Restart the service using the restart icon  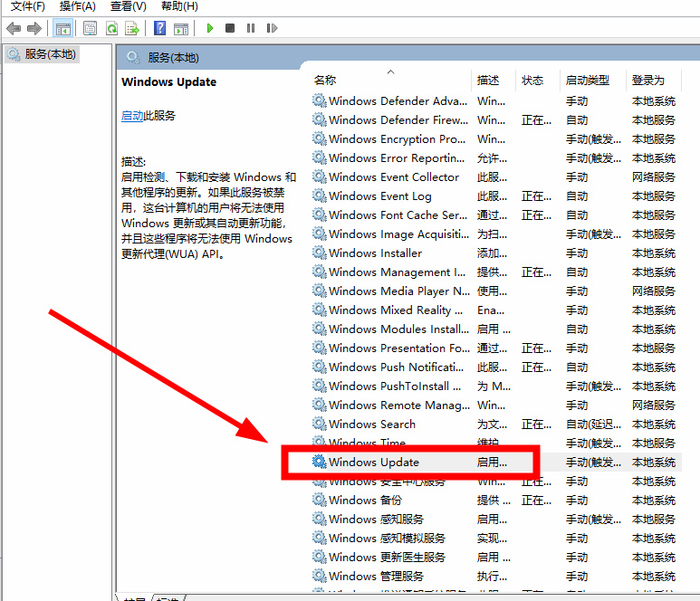coord(271,28)
